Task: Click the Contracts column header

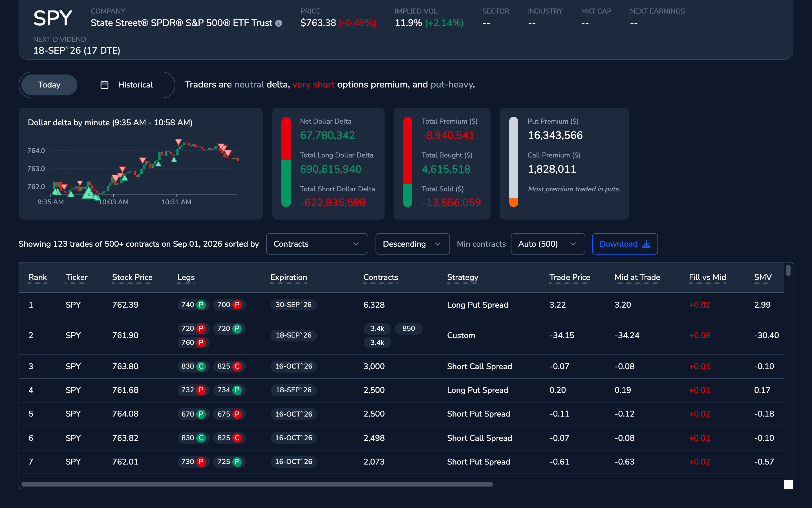Action: coord(381,277)
